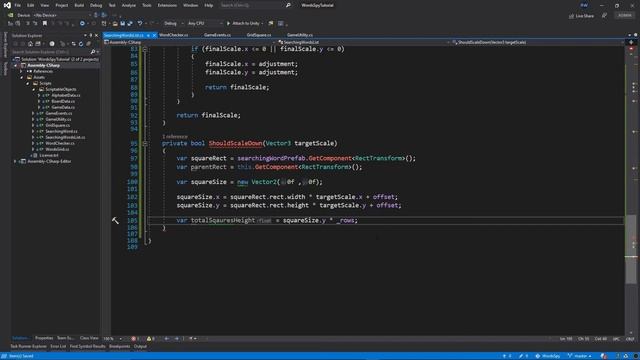Screen dimensions: 640x360
Task: Close the Solution Explorer panel
Action: pyautogui.click(x=96, y=36)
